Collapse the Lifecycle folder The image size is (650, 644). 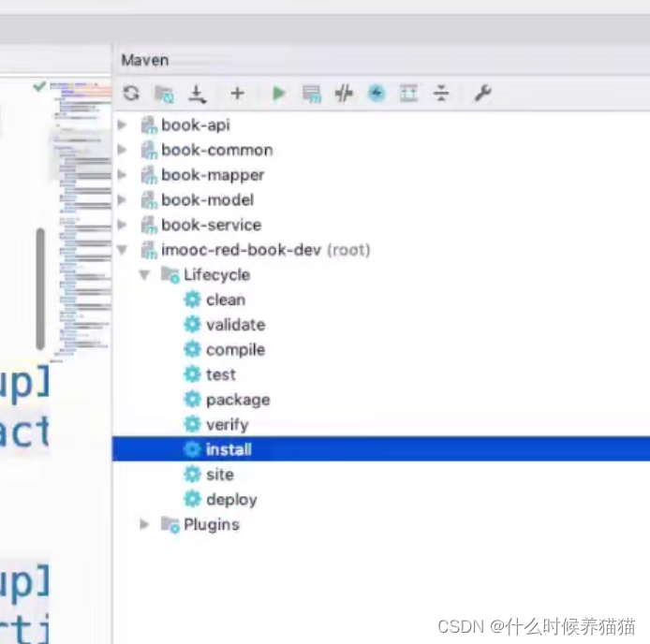pyautogui.click(x=144, y=275)
